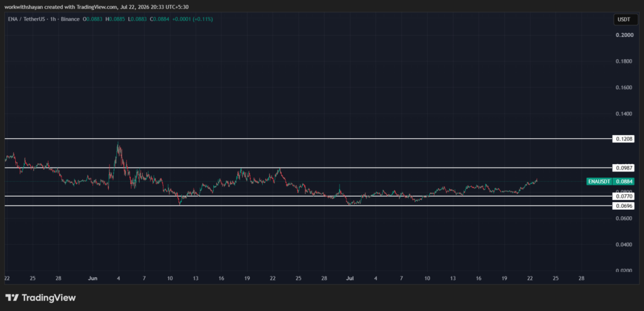Select the 0.0696 price line label

(623, 206)
